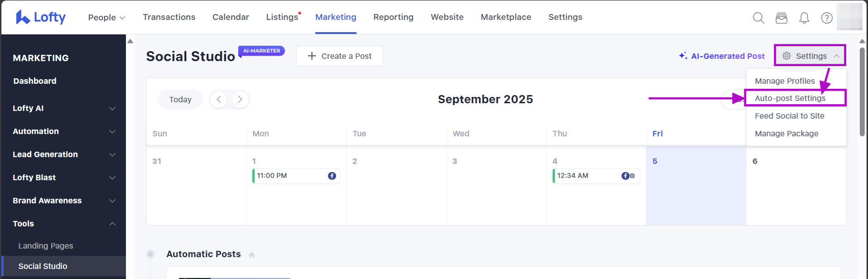Image resolution: width=868 pixels, height=279 pixels.
Task: Go to next month arrow
Action: (x=240, y=100)
